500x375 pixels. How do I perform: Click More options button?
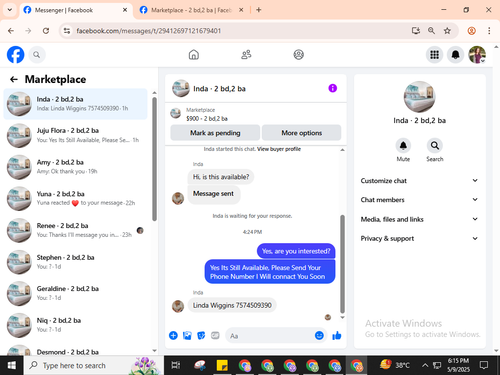coord(302,133)
